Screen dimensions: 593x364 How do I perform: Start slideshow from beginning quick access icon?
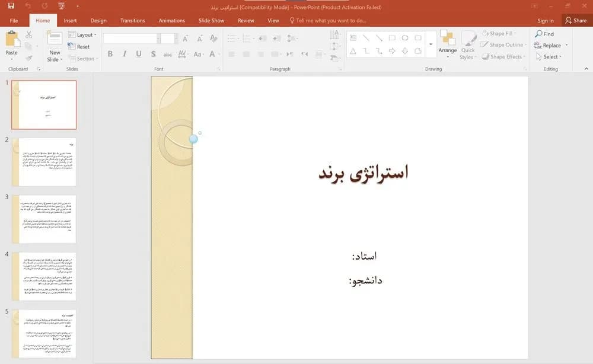pos(61,6)
